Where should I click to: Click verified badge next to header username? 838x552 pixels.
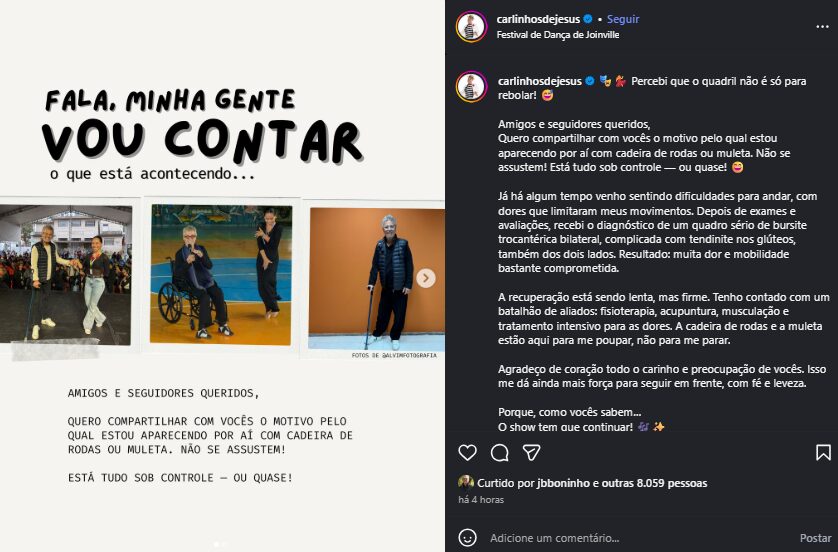(588, 19)
